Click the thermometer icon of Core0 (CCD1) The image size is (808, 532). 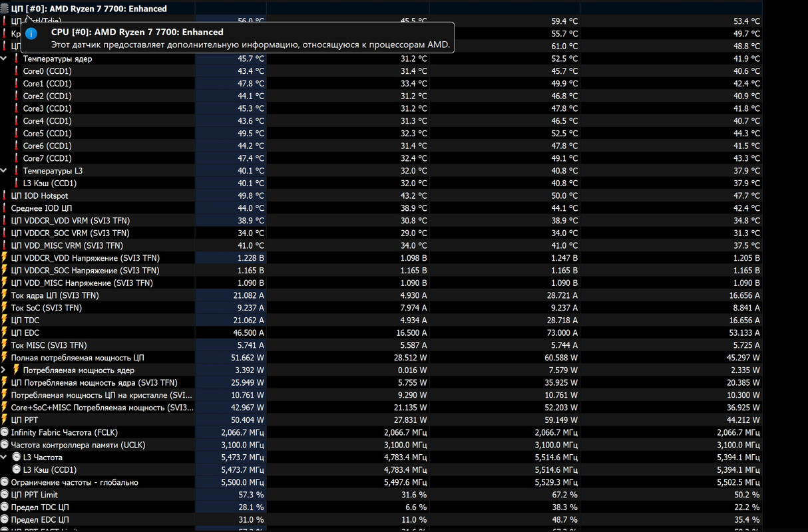[x=17, y=71]
